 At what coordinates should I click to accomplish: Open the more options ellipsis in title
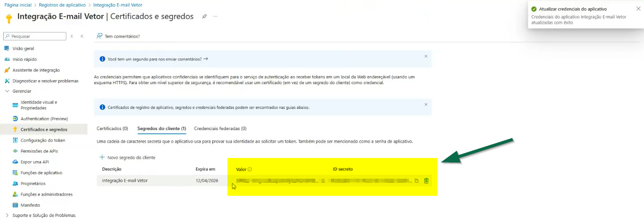point(215,16)
